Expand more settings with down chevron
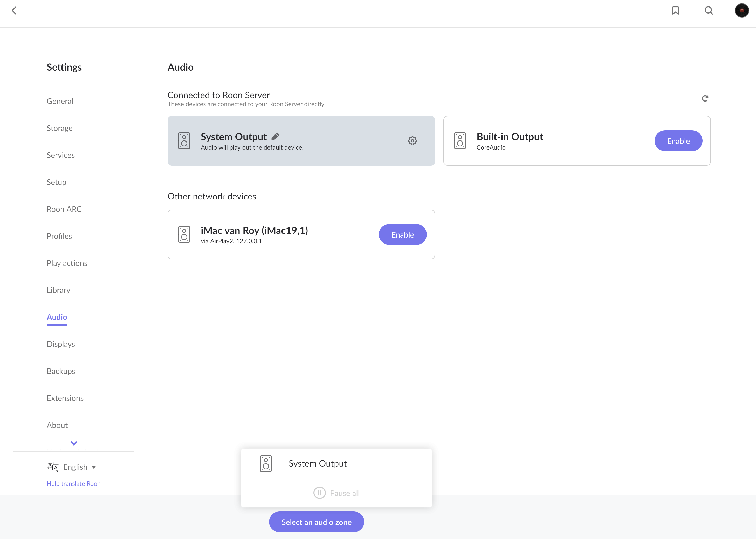 (x=74, y=443)
